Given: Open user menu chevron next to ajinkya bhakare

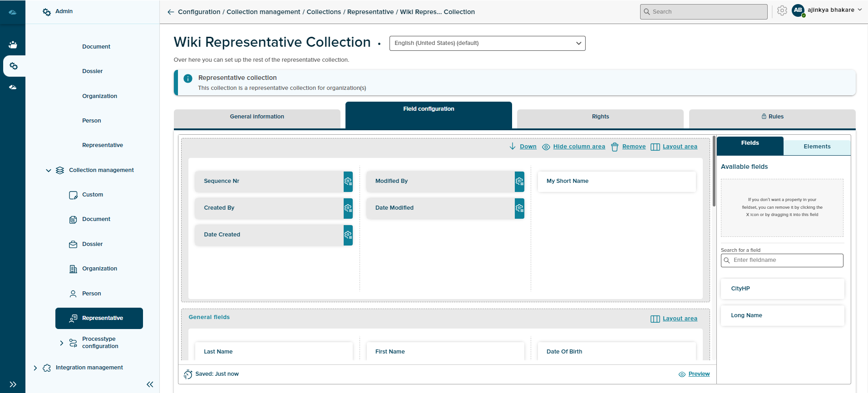Looking at the screenshot, I should [x=860, y=10].
